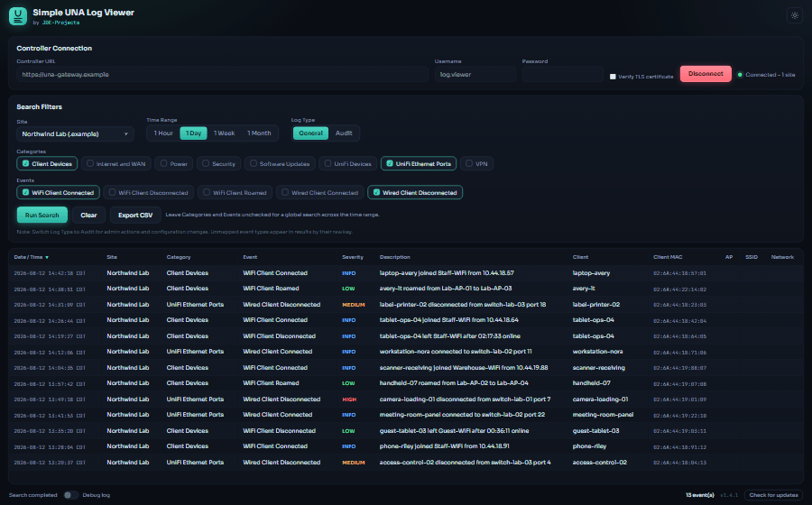This screenshot has height=505, width=812.
Task: Check the Power category
Action: pos(173,163)
